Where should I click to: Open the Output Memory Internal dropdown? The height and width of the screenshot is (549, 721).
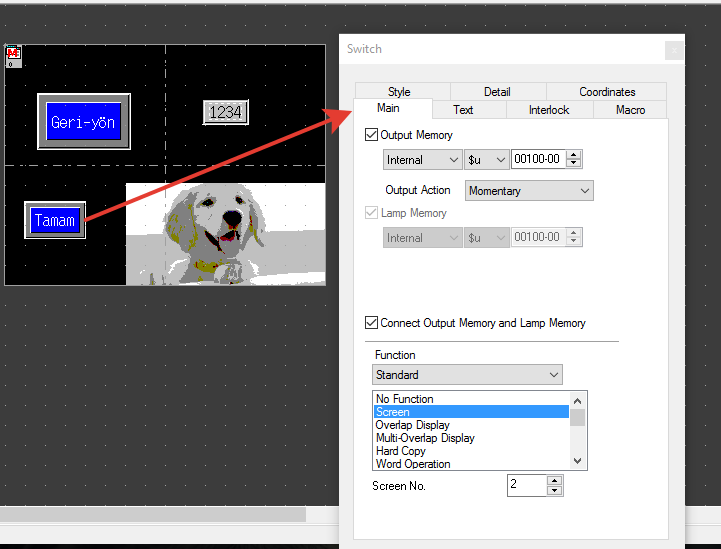[x=422, y=160]
